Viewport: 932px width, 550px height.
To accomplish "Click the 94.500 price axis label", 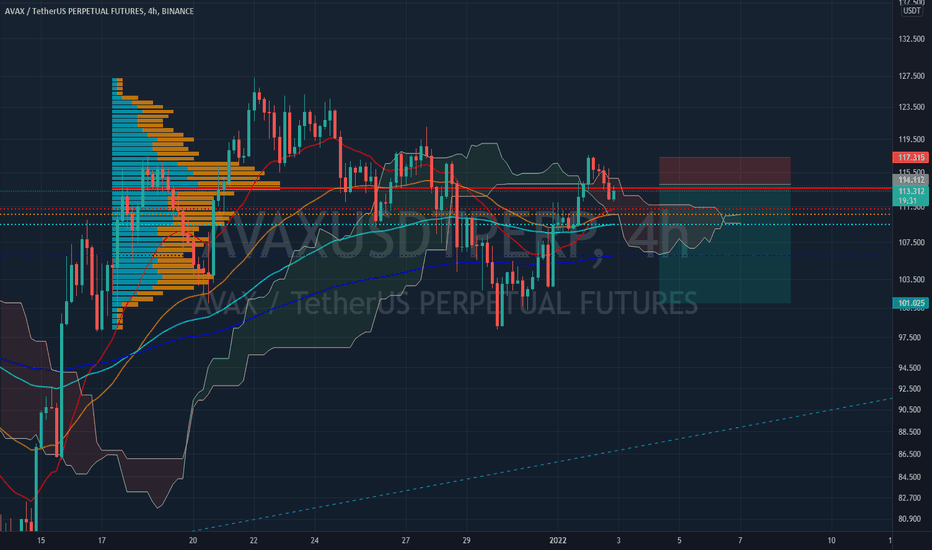I will tap(912, 368).
